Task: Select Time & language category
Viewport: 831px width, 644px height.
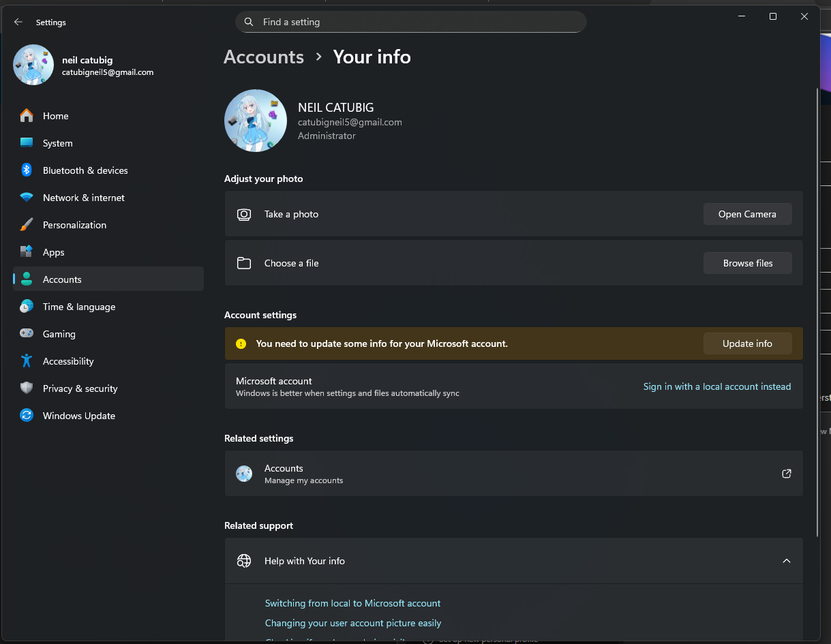Action: click(108, 307)
